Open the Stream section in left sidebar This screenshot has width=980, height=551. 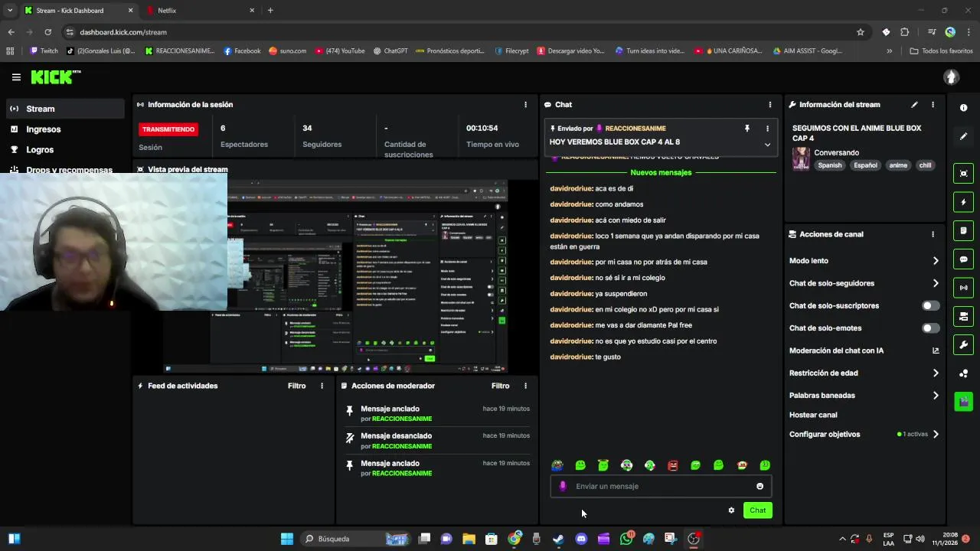click(65, 109)
